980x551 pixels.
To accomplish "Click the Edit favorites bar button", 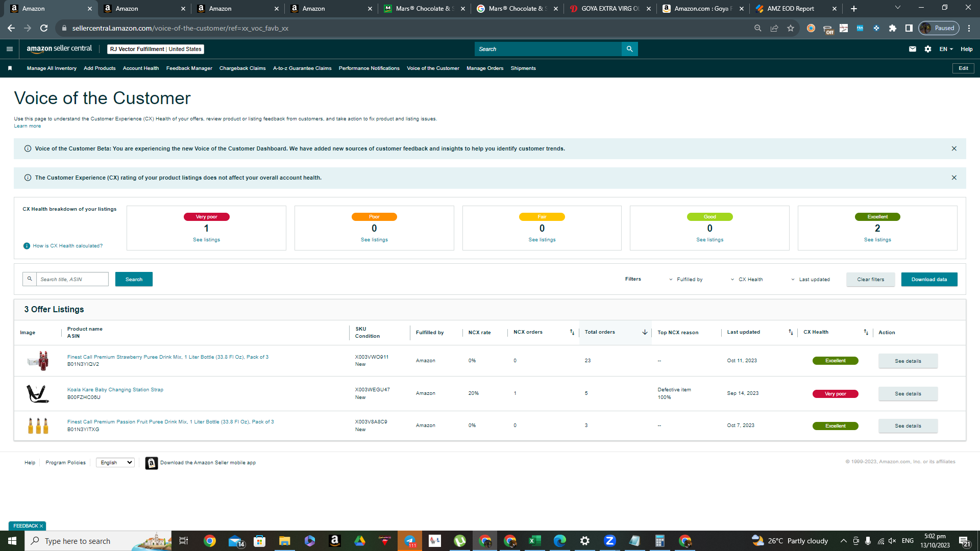I will point(963,68).
